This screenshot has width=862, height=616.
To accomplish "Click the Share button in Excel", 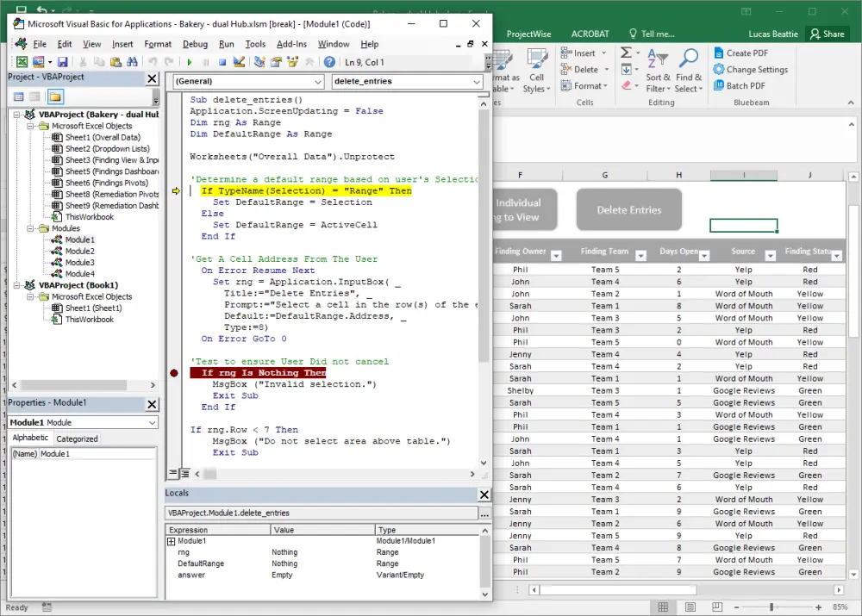I will tap(828, 34).
